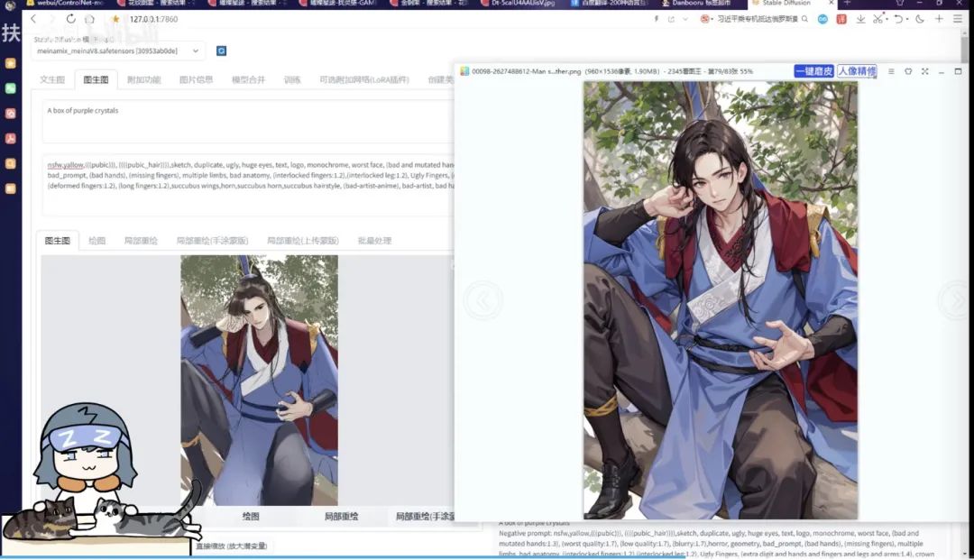Open the 可选附加网络(LoRA插件) tab
Image resolution: width=974 pixels, height=560 pixels.
click(364, 79)
